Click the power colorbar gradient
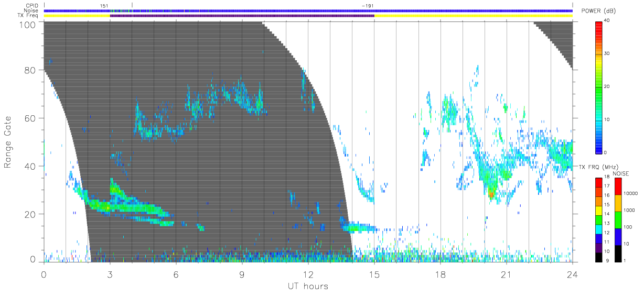644x297 pixels. (x=599, y=87)
